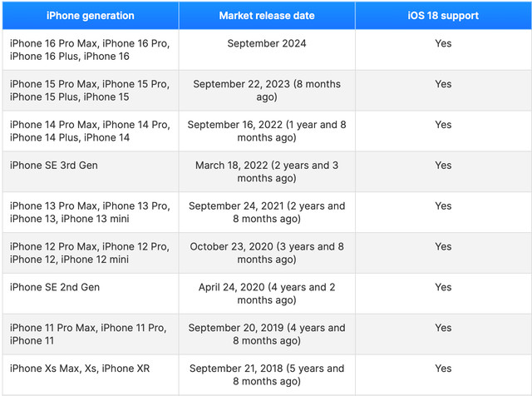Screen dimensions: 532x396
Task: Select the iPhone SE 2nd Gen cell
Action: (x=55, y=288)
